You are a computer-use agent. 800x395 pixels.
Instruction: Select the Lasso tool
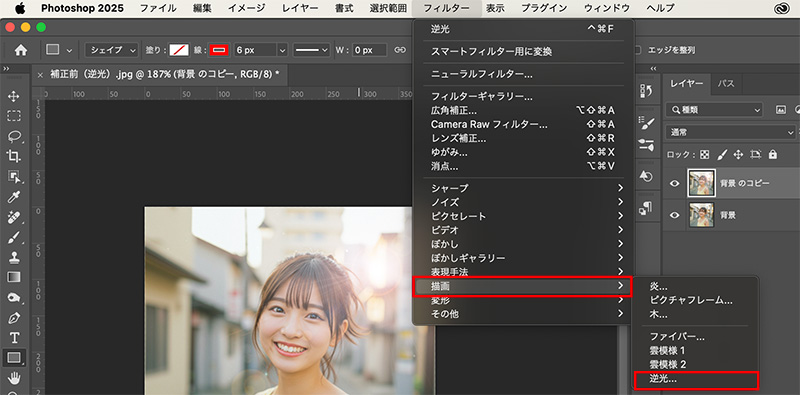pos(14,136)
